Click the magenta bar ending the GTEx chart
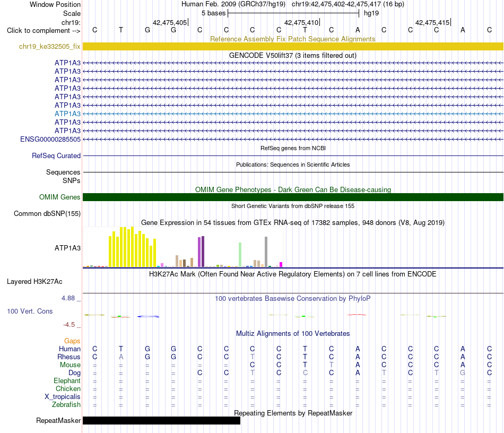The height and width of the screenshot is (433, 504). (281, 265)
